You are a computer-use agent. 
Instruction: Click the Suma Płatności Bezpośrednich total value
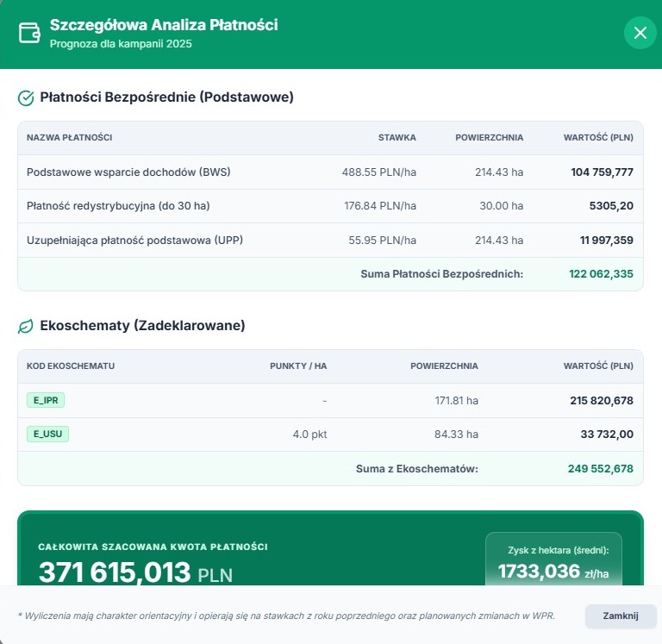[601, 274]
